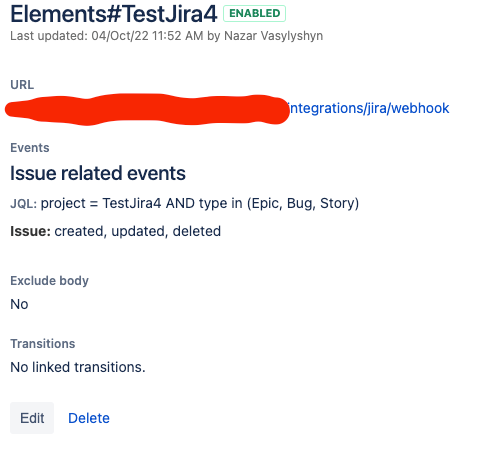Open the integrations/jira/webhook URL link
This screenshot has height=457, width=480.
coord(369,109)
